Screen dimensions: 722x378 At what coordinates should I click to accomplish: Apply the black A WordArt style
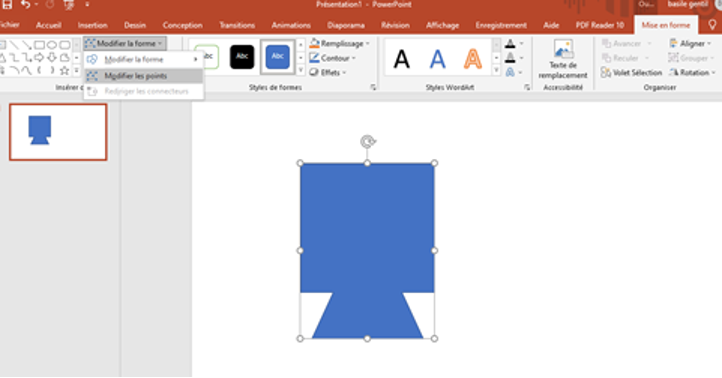pos(402,58)
